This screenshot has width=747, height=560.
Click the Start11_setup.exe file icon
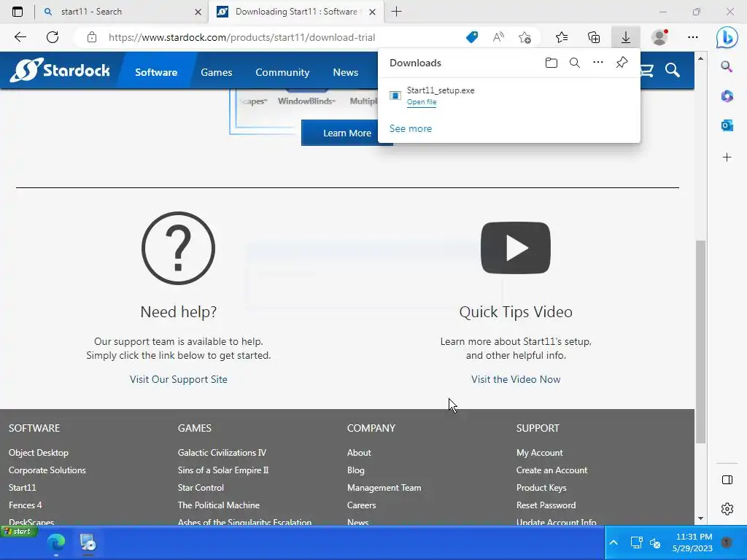click(x=395, y=96)
